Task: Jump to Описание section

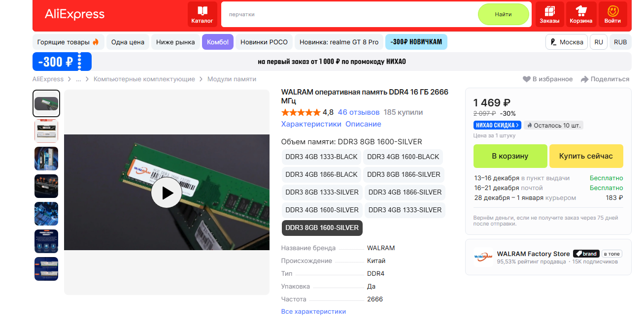Action: click(x=363, y=124)
